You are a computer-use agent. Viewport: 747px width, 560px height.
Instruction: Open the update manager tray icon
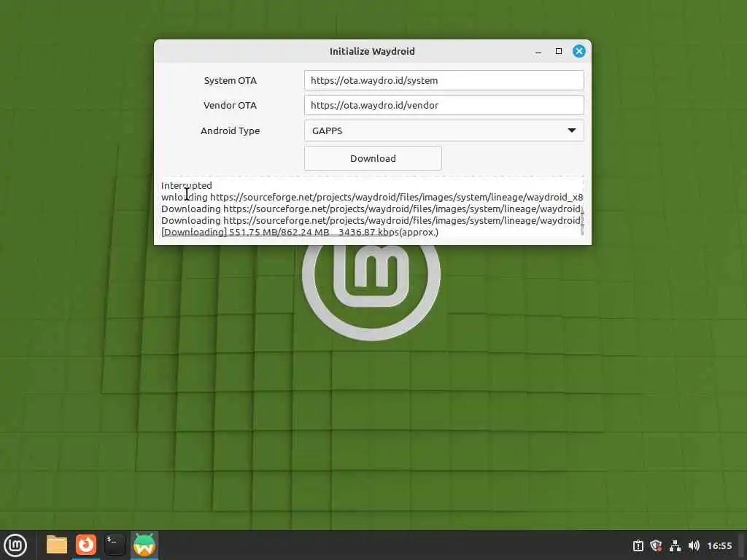[638, 545]
